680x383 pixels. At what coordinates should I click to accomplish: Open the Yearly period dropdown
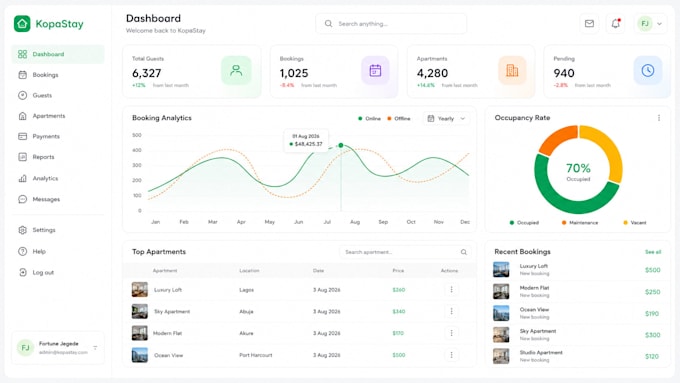[x=446, y=118]
